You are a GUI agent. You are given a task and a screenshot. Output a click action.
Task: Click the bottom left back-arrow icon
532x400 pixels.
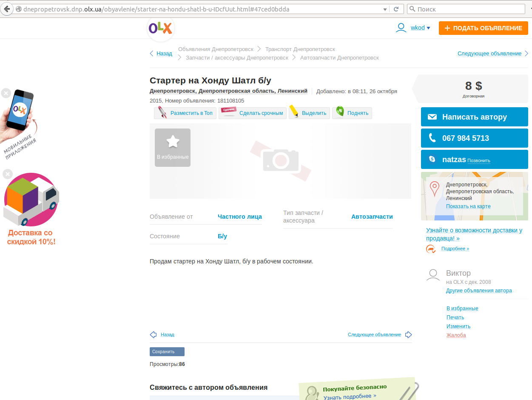pos(153,335)
